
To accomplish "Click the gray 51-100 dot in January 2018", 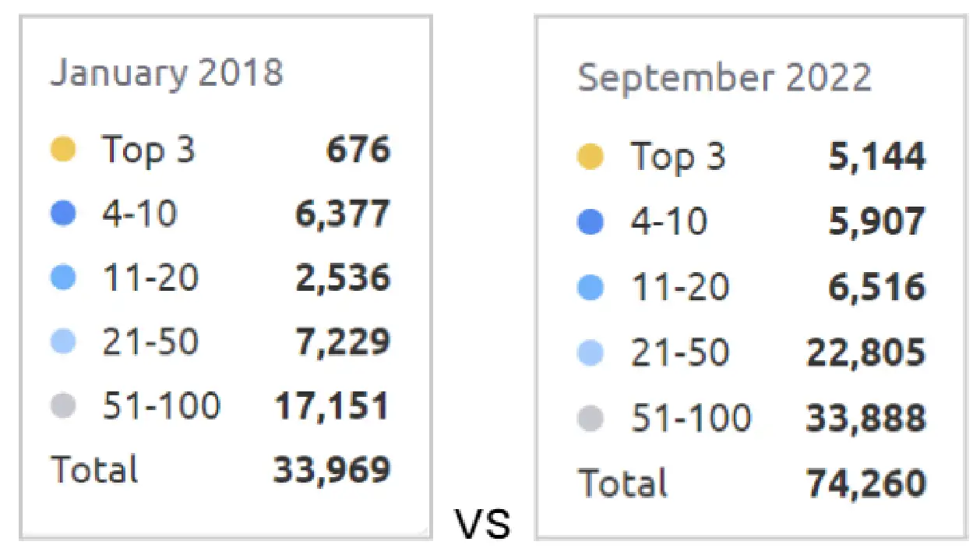I will (62, 405).
